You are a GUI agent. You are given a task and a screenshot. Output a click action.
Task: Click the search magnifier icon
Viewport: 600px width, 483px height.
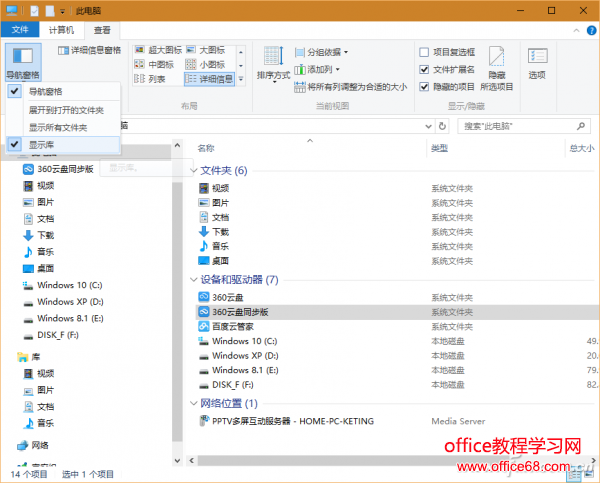pyautogui.click(x=581, y=126)
